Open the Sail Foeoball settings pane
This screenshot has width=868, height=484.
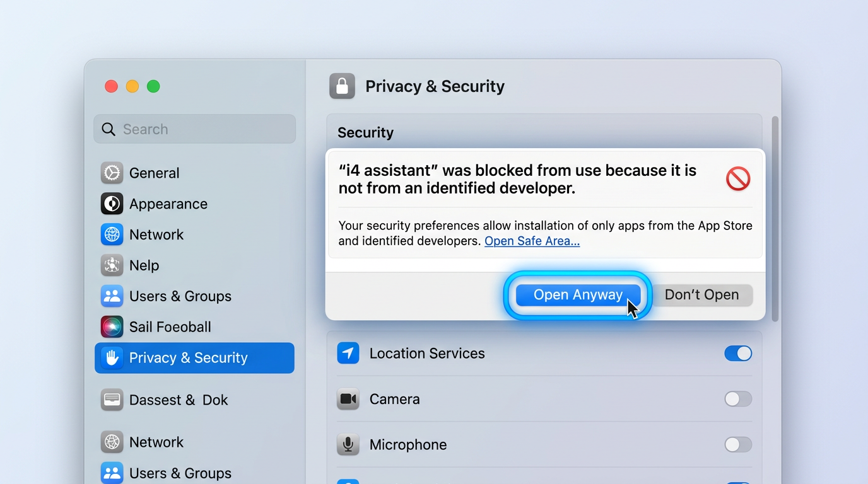point(170,327)
